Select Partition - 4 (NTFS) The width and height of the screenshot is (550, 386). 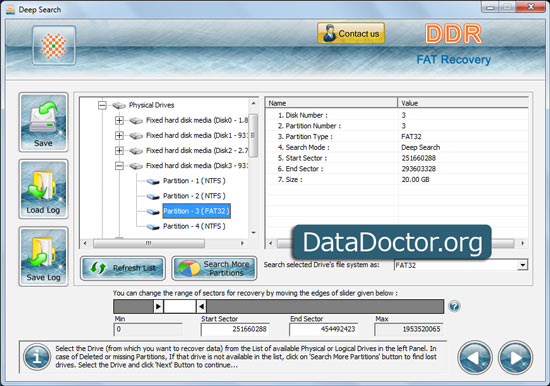(x=194, y=226)
